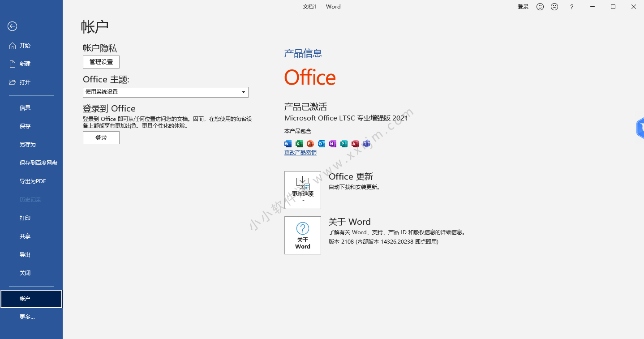Click the smiley face feedback icon
644x339 pixels.
tap(540, 7)
